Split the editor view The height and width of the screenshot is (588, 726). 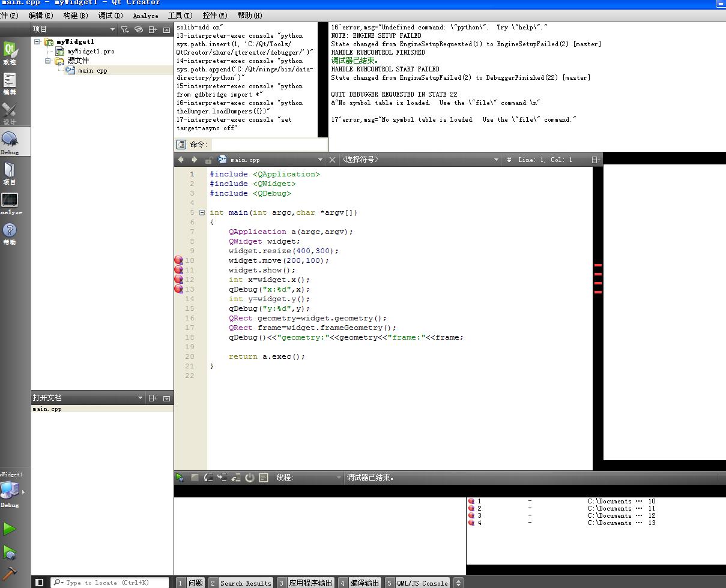pos(596,160)
